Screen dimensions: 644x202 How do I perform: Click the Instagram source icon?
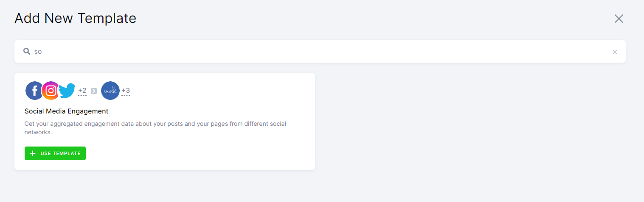(x=51, y=91)
